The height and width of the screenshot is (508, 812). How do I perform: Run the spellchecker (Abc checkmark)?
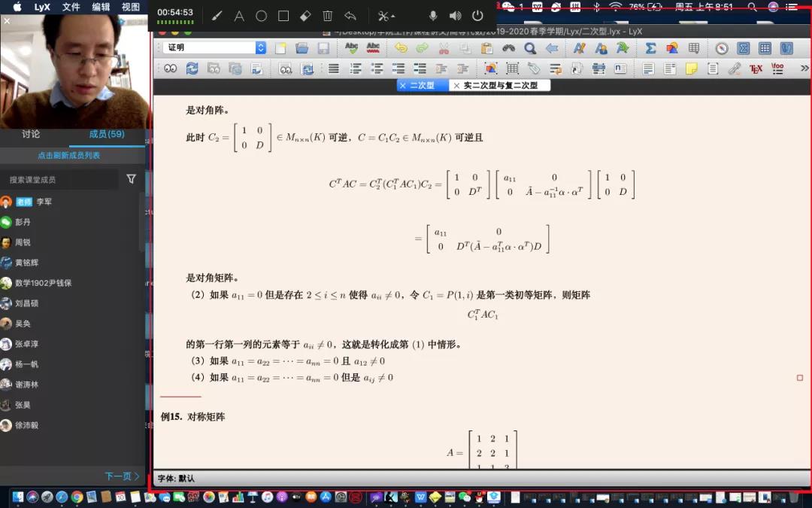pyautogui.click(x=352, y=48)
